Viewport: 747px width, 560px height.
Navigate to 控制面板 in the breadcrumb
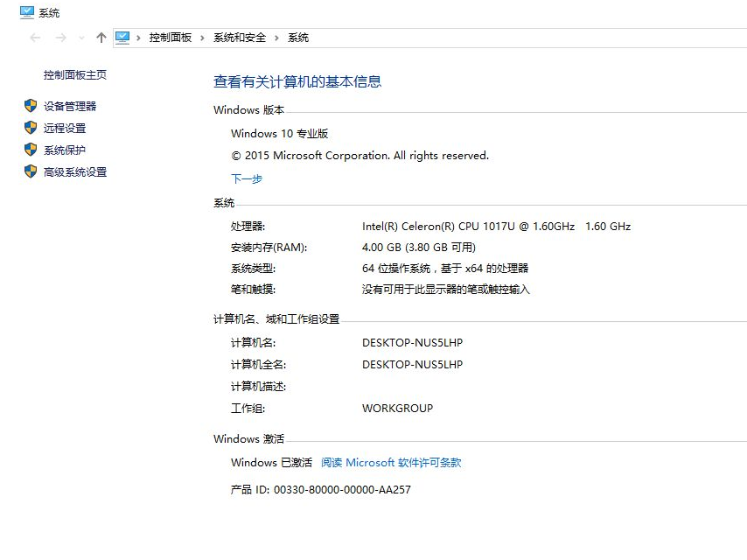(x=170, y=38)
